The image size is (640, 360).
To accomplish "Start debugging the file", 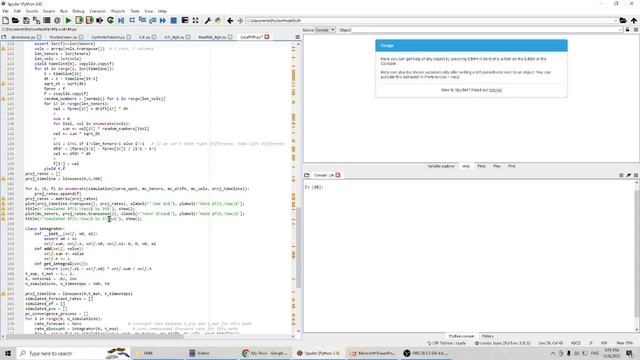I will [121, 20].
